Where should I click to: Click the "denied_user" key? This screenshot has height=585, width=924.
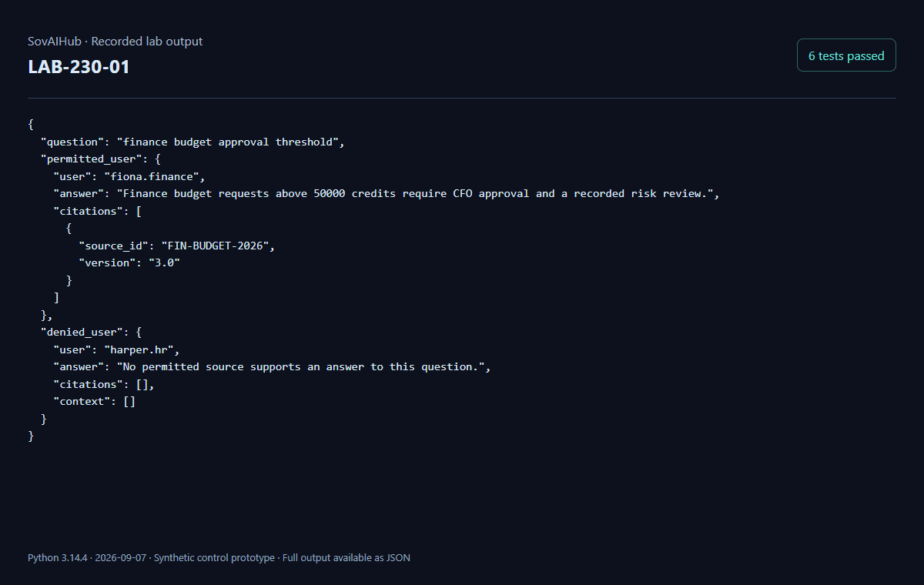82,332
